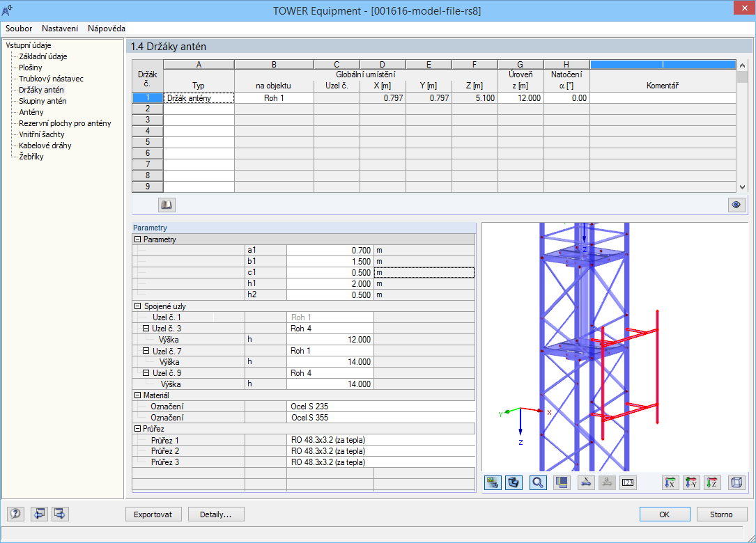Click the application icon in title bar
Viewport: 756px width, 543px height.
(x=7, y=10)
